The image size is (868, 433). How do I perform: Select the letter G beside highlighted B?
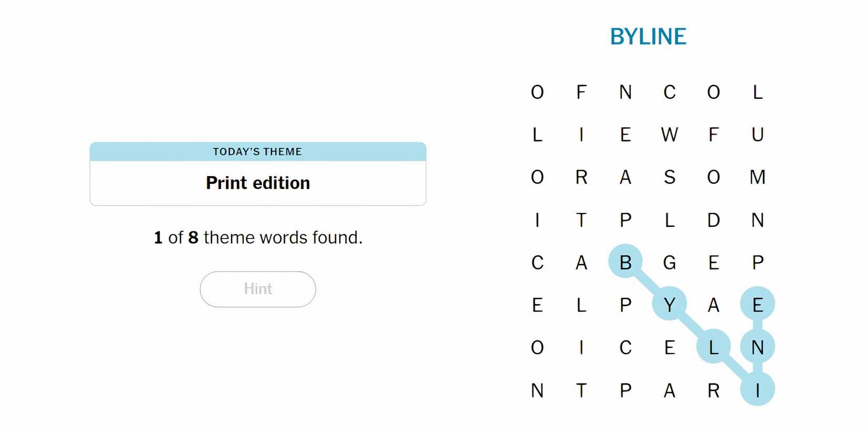(x=669, y=262)
